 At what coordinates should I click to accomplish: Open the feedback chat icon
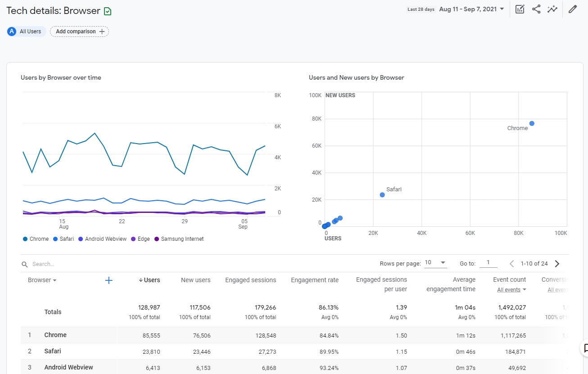pos(585,348)
